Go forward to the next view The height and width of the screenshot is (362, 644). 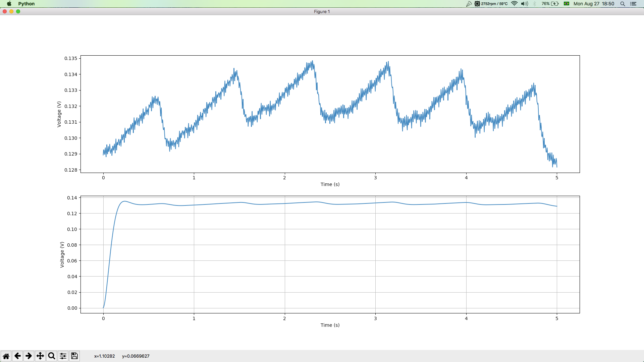29,356
